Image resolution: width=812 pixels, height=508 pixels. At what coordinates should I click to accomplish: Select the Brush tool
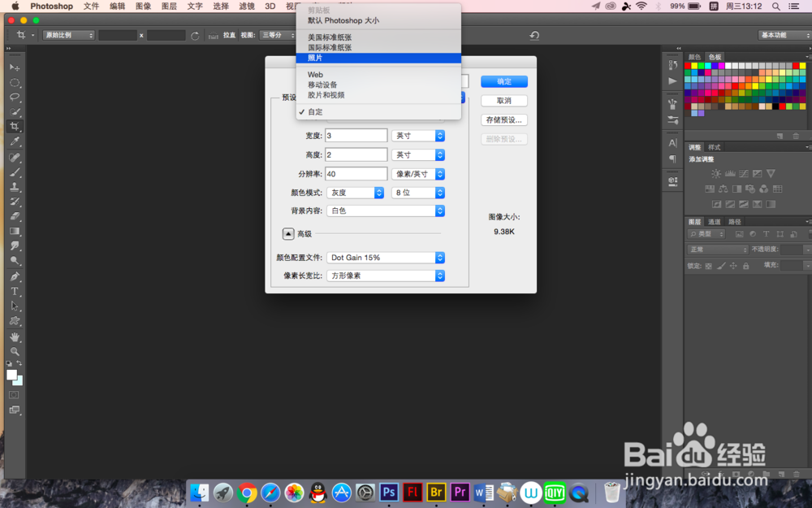click(x=15, y=172)
